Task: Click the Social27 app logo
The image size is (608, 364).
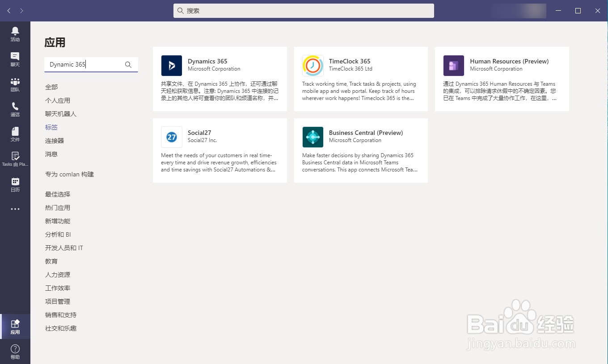Action: coord(172,137)
